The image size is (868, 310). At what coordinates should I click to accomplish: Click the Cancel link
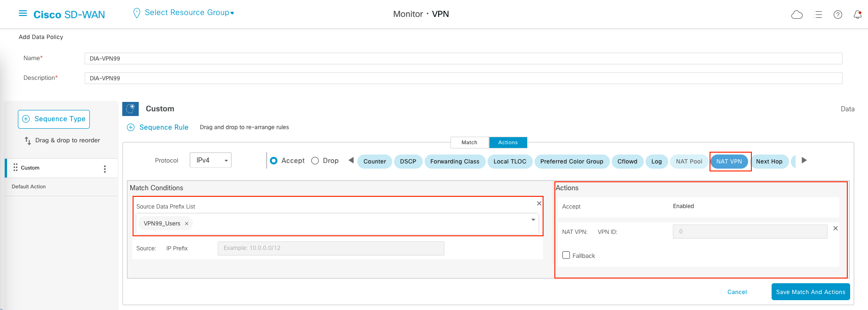pos(737,292)
